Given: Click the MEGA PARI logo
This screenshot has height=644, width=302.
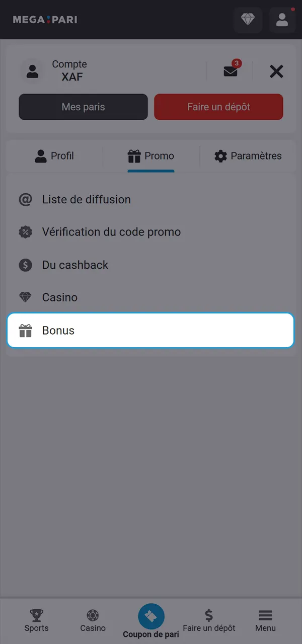Looking at the screenshot, I should tap(44, 20).
